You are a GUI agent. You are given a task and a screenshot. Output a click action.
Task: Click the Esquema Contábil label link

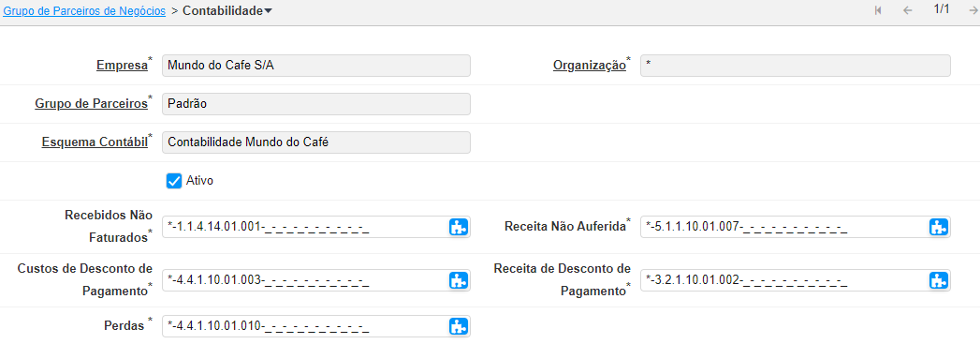click(x=95, y=142)
